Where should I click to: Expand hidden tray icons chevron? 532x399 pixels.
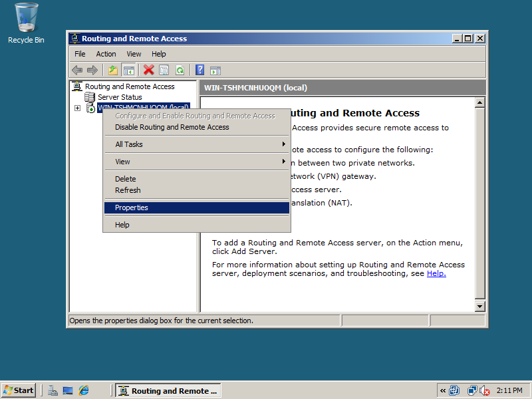442,390
